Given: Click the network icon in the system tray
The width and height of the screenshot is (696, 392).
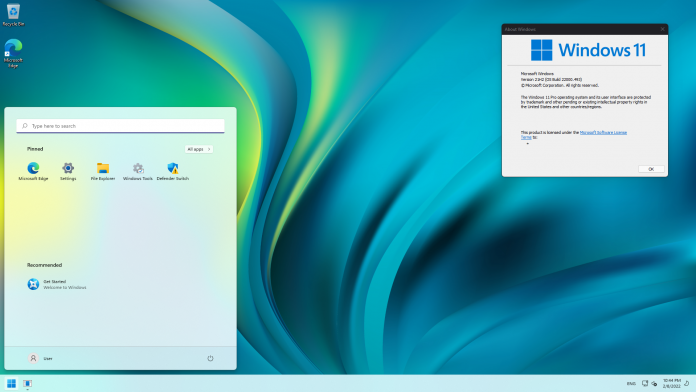Looking at the screenshot, I should click(645, 384).
